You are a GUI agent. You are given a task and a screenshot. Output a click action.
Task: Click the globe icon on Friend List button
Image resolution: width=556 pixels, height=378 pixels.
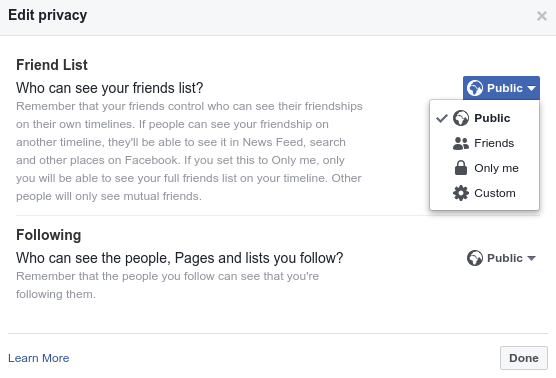coord(474,88)
